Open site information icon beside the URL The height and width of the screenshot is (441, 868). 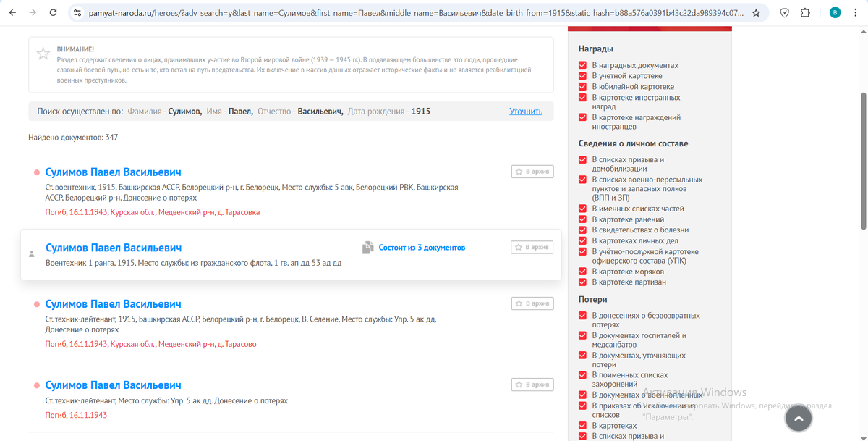point(78,13)
